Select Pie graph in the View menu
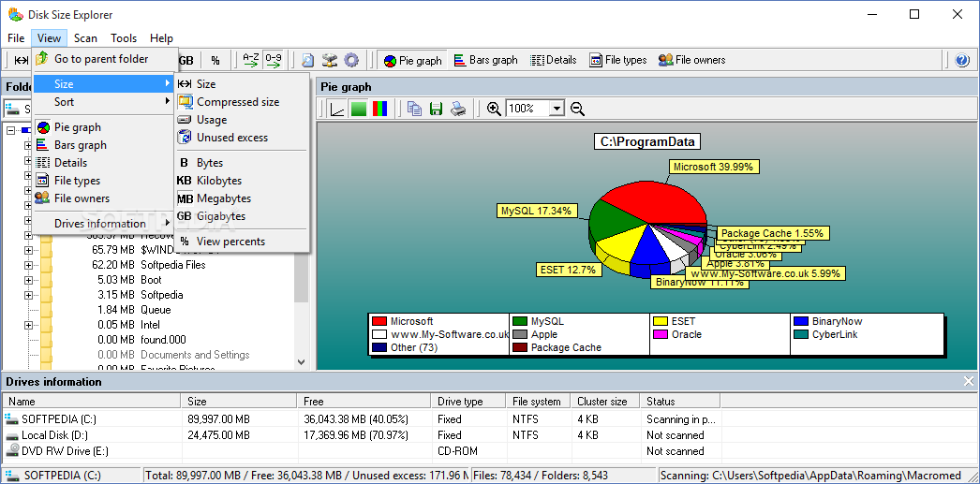 tap(104, 127)
